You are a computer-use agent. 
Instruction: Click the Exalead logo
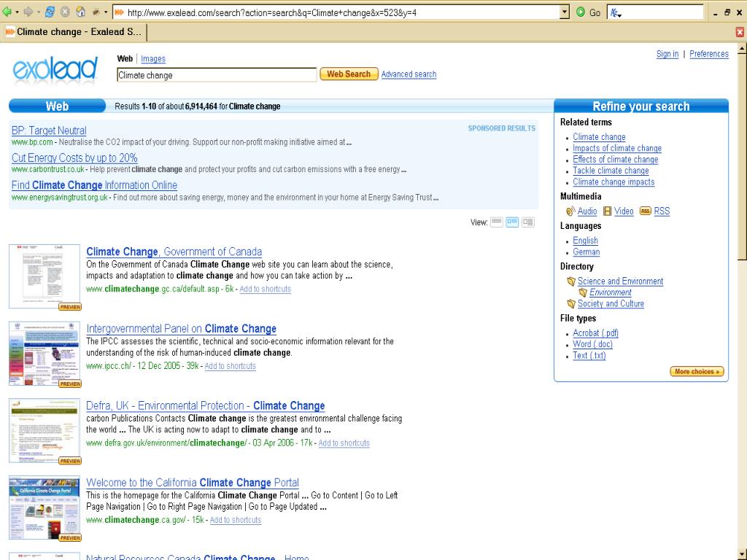(55, 69)
